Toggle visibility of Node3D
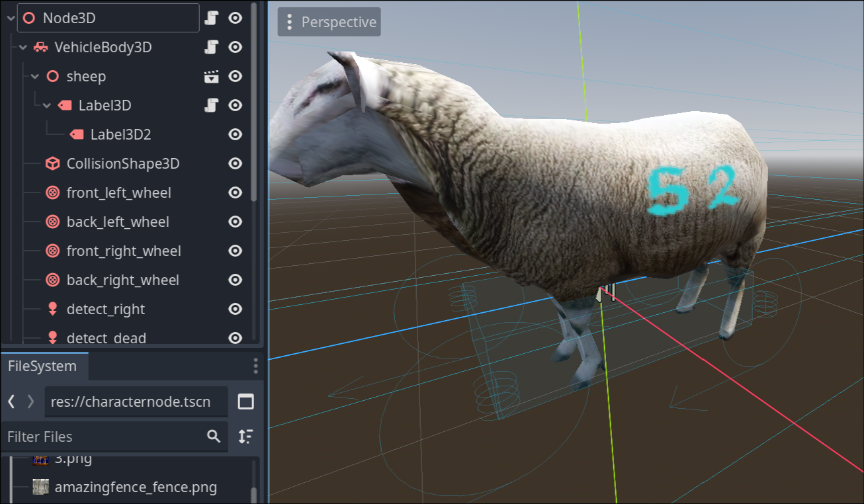 (235, 18)
